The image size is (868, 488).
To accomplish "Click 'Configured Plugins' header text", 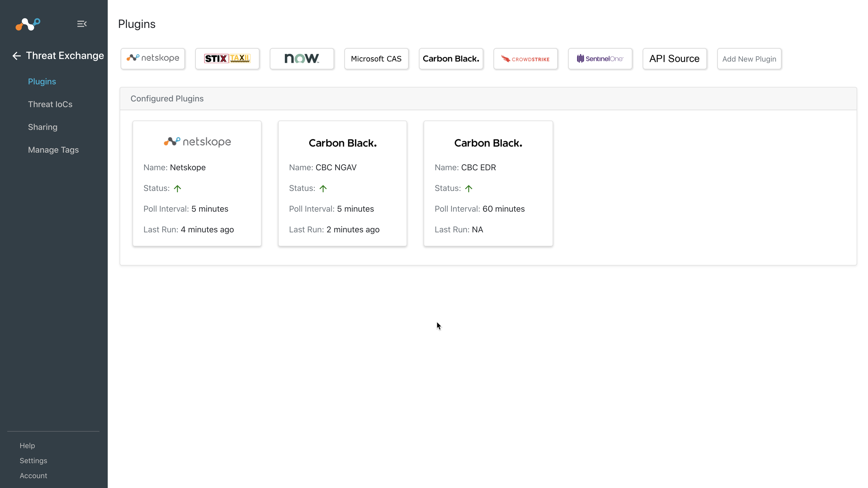I will tap(167, 99).
